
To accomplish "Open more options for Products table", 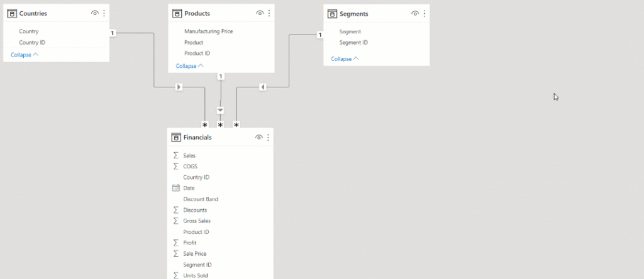I will click(x=269, y=13).
